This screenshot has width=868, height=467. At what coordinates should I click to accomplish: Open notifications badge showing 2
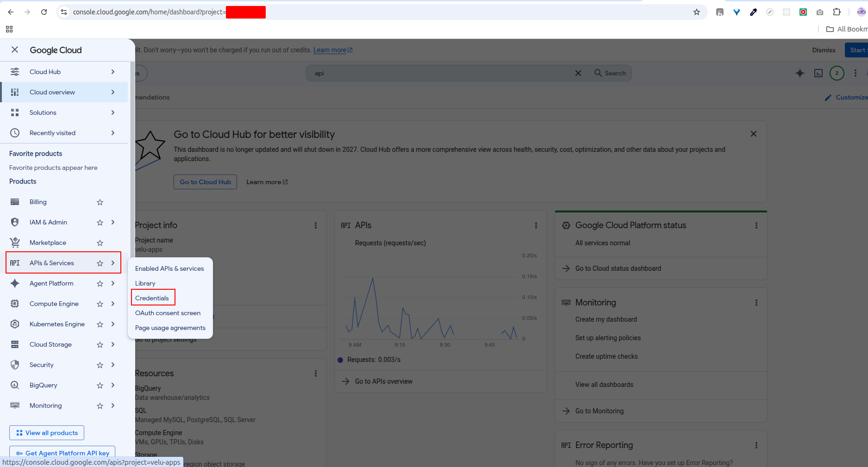pos(837,73)
